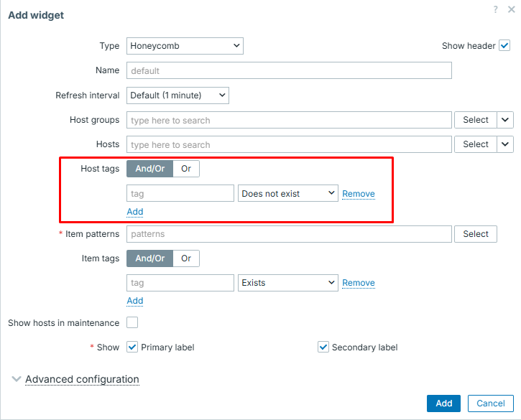This screenshot has width=521, height=420.
Task: Open the Hosts Select dropdown arrow
Action: click(505, 144)
